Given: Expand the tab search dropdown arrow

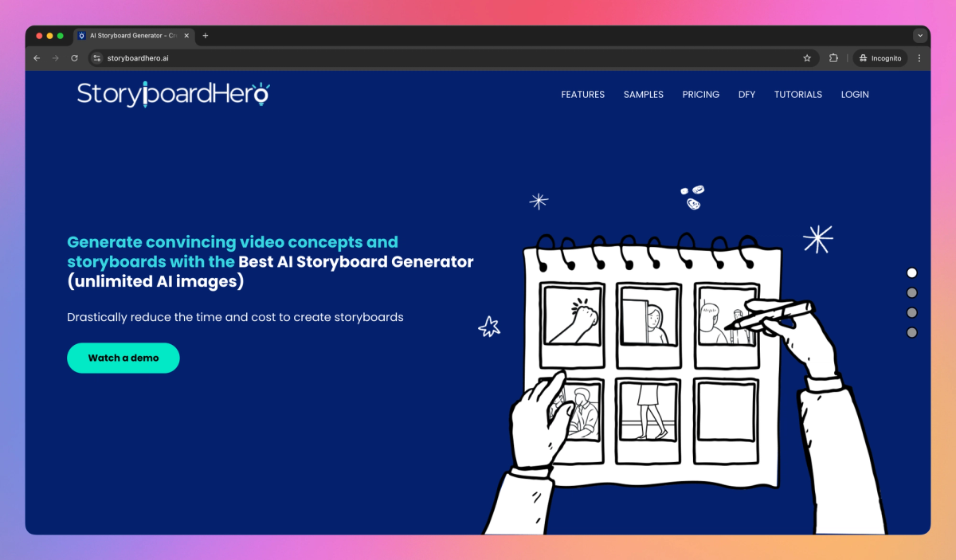Looking at the screenshot, I should click(920, 36).
